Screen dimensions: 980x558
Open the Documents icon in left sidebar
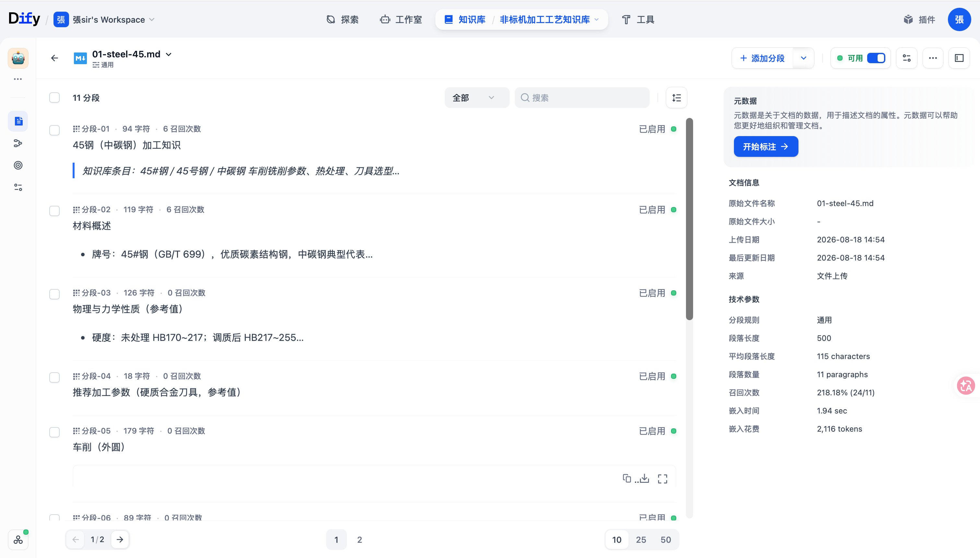18,121
